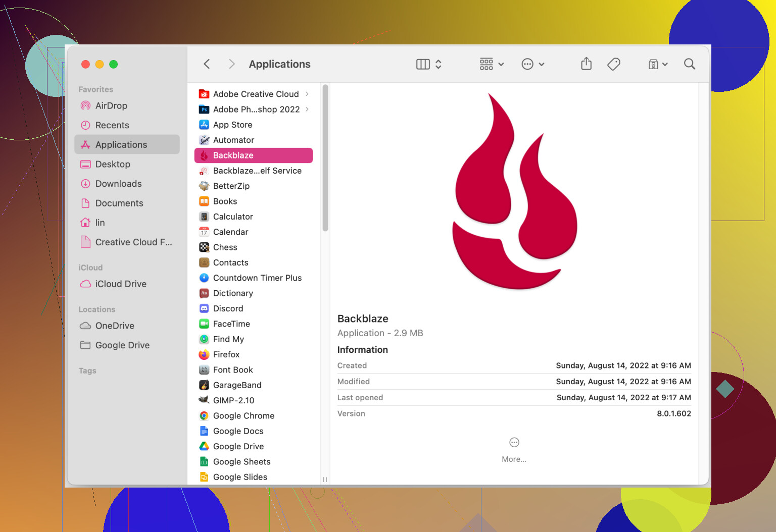The image size is (776, 532).
Task: Click the forward navigation arrow
Action: pyautogui.click(x=231, y=64)
